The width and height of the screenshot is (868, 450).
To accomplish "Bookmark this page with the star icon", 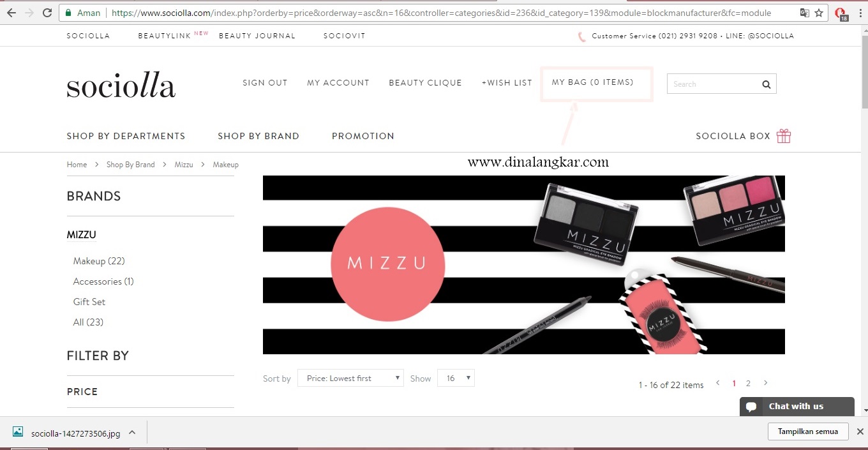I will pos(819,13).
